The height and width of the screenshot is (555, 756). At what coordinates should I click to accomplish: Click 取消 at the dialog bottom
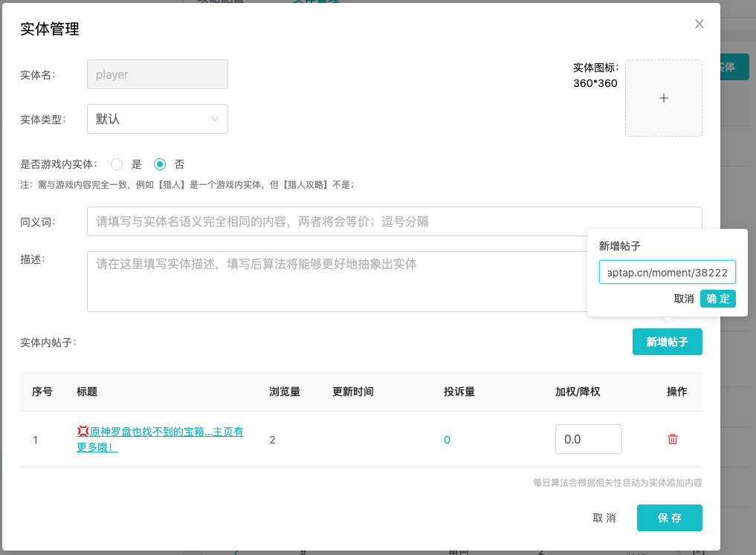[x=604, y=518]
